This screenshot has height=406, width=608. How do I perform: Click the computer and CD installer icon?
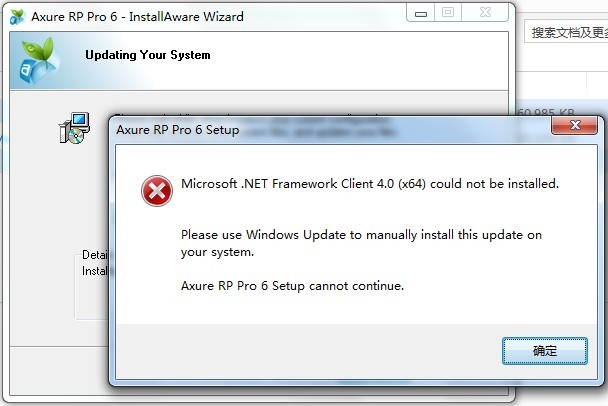[74, 128]
